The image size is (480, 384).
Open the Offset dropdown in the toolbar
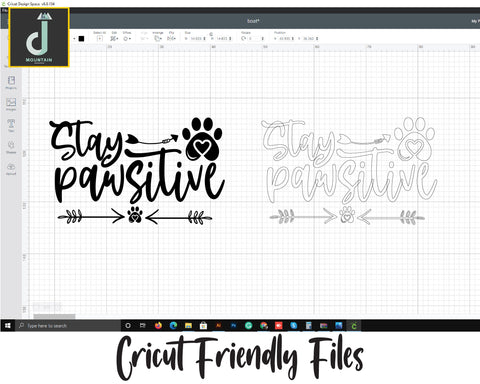(127, 38)
